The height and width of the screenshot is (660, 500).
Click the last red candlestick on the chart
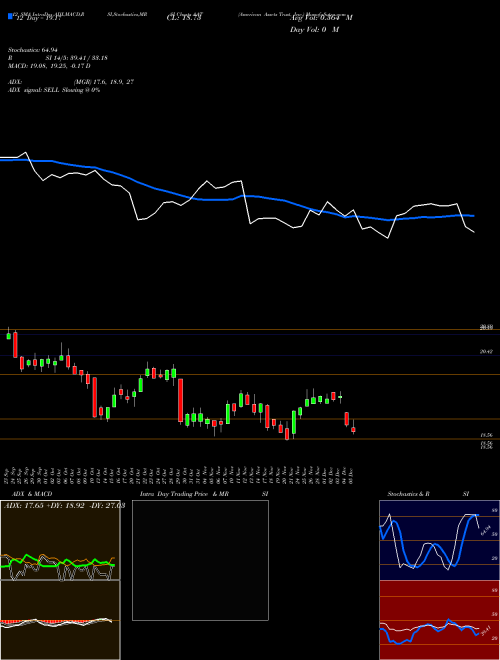[x=354, y=430]
